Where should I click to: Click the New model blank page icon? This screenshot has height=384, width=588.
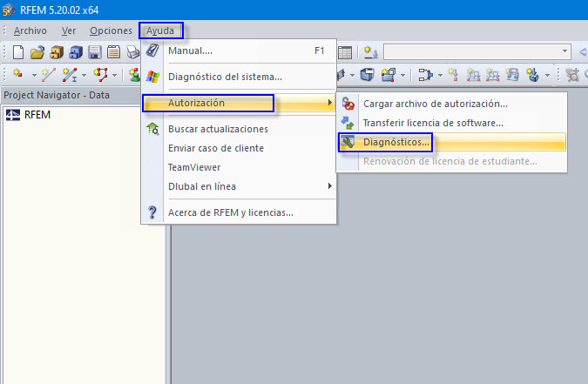coord(18,52)
